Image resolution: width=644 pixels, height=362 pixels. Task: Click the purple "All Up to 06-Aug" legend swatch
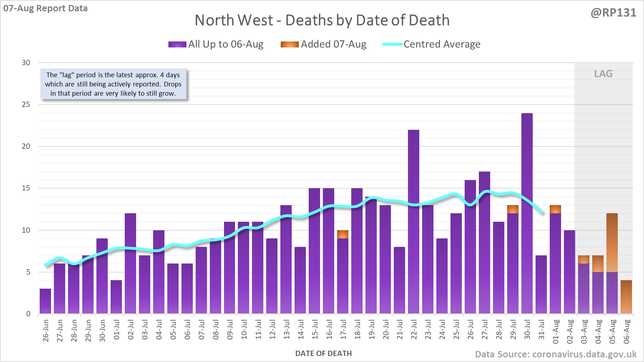[x=177, y=44]
